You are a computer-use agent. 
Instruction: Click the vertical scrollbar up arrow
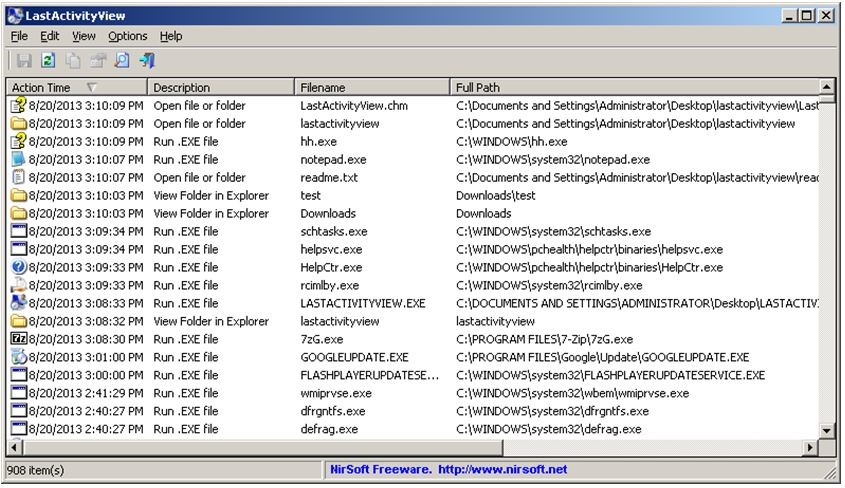827,86
